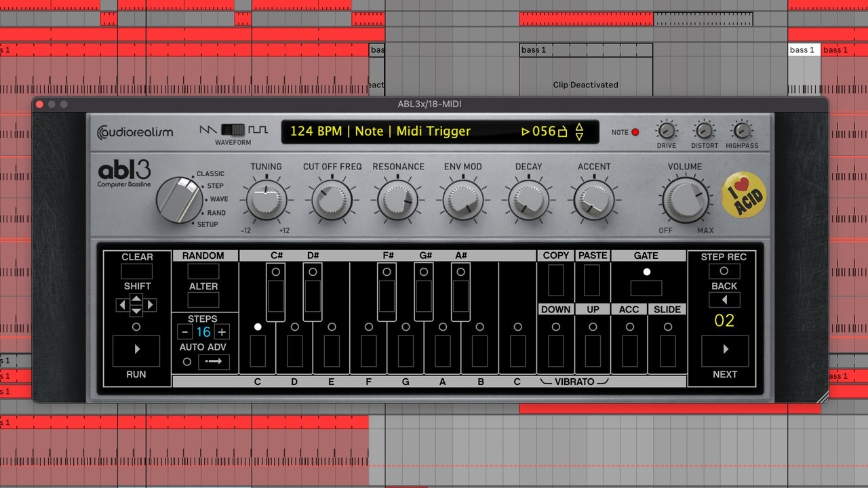Viewport: 868px width, 488px height.
Task: Select the C# key
Action: coord(276,295)
